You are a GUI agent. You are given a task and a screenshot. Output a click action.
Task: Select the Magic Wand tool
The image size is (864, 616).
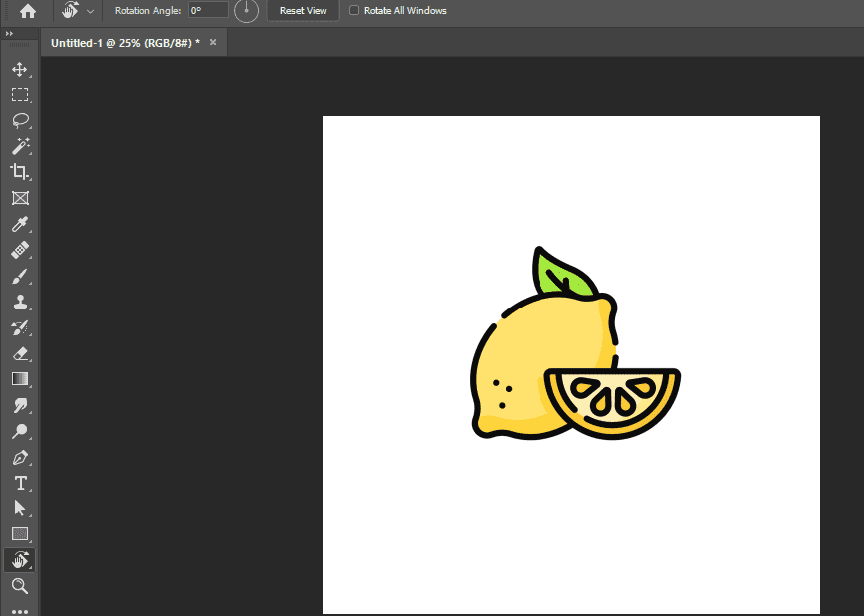pos(20,146)
